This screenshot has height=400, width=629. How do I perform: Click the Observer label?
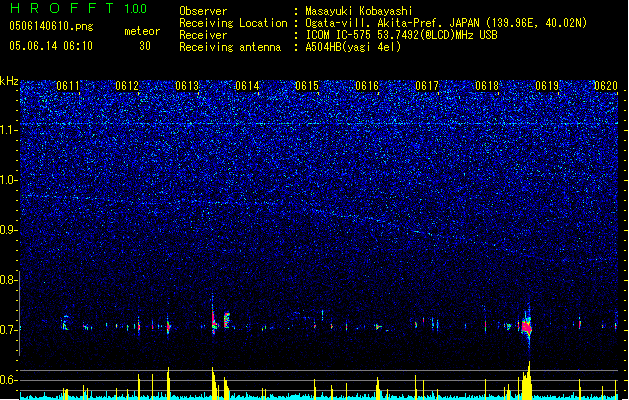pos(203,11)
